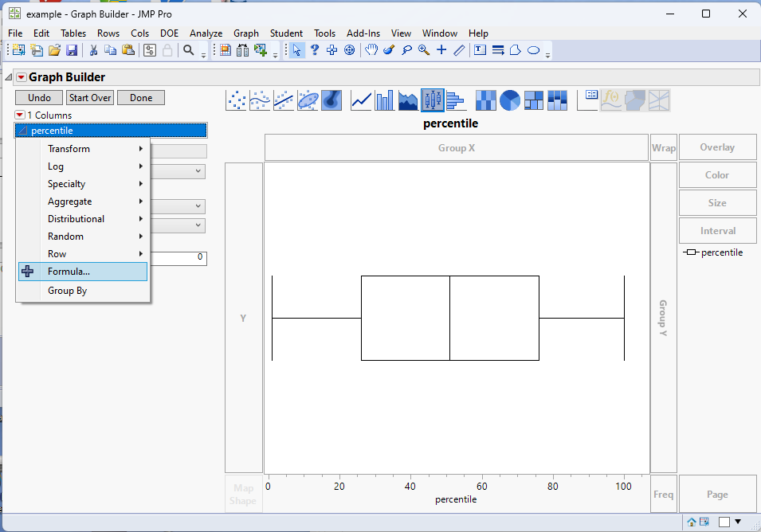This screenshot has width=761, height=532.
Task: Collapse the Graph Builder outline triangle
Action: (x=8, y=77)
